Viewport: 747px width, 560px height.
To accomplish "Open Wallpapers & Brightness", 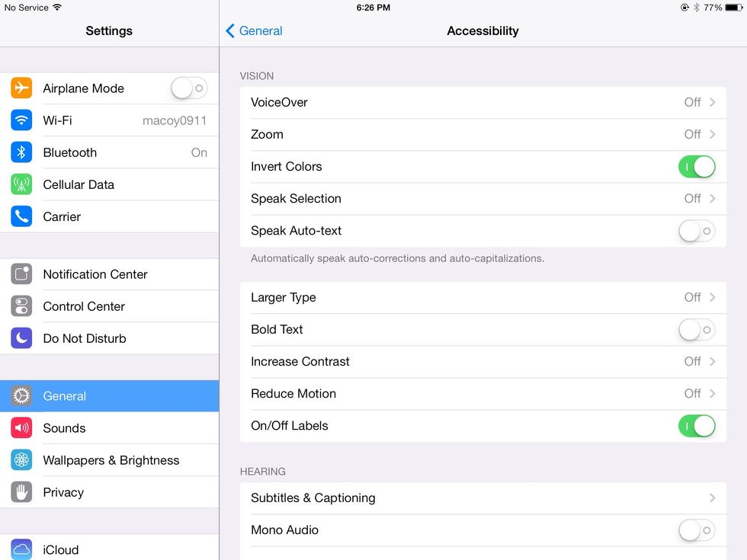I will point(111,459).
